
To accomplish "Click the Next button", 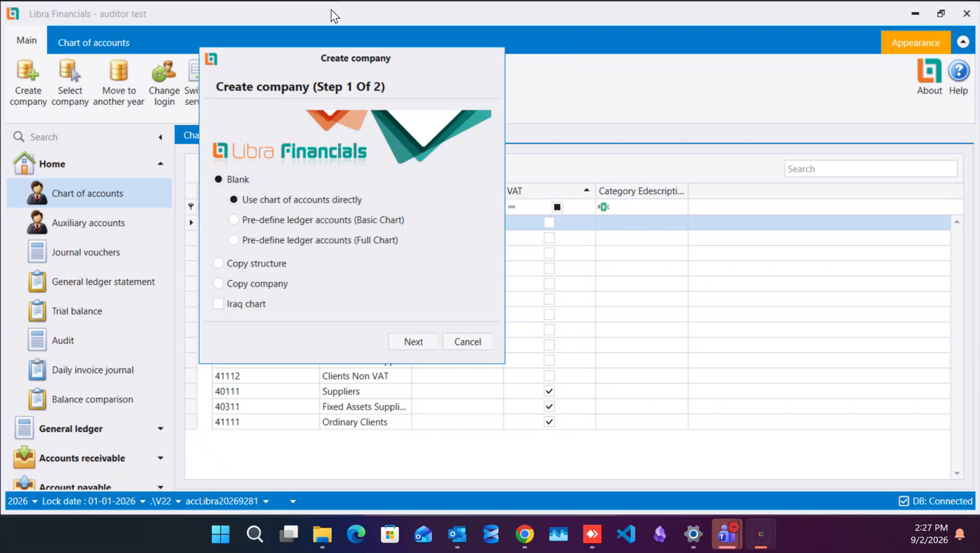I will tap(413, 342).
